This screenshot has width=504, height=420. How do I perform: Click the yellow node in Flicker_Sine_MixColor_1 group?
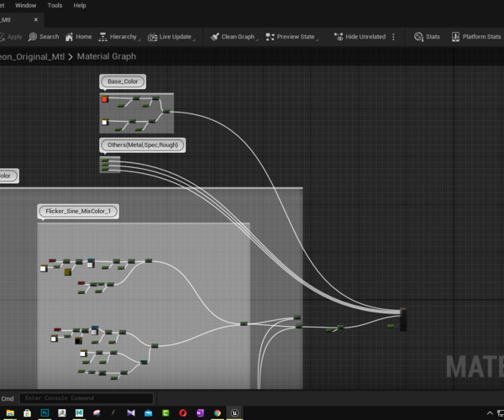click(67, 272)
